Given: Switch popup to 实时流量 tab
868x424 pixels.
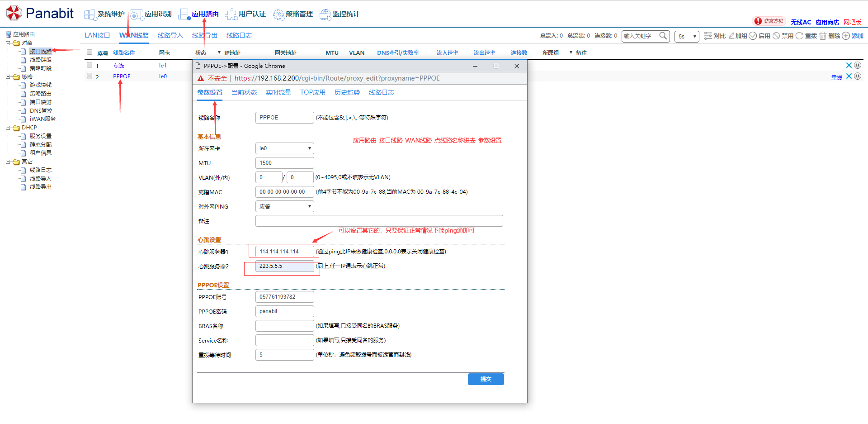Looking at the screenshot, I should 278,92.
